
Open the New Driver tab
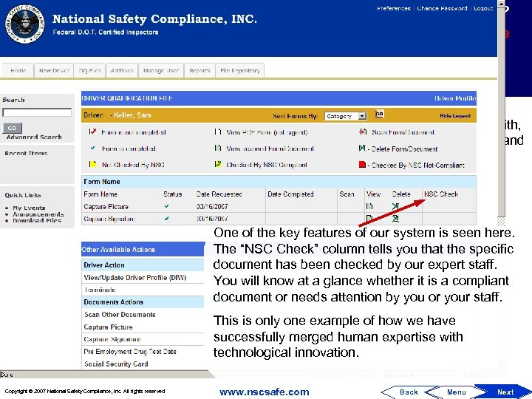[x=54, y=71]
